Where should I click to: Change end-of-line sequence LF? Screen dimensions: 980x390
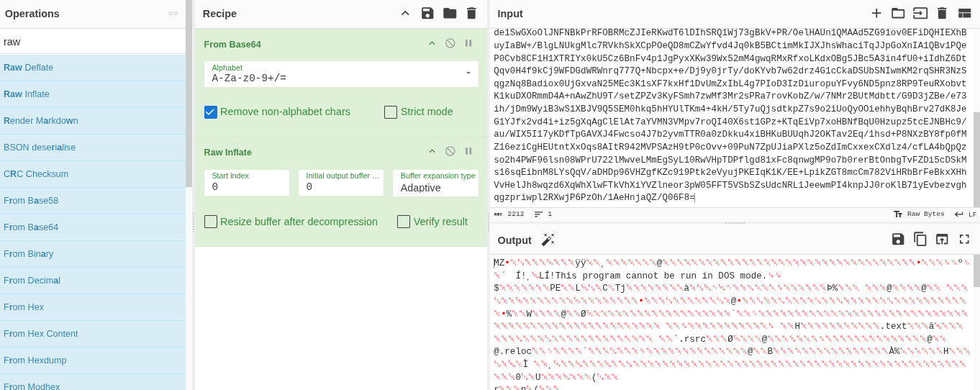coord(966,214)
